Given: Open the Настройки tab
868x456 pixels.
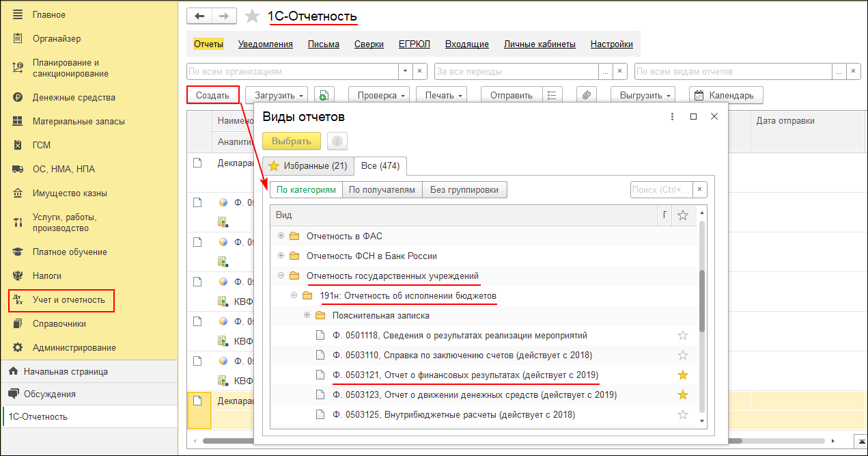Looking at the screenshot, I should (612, 44).
